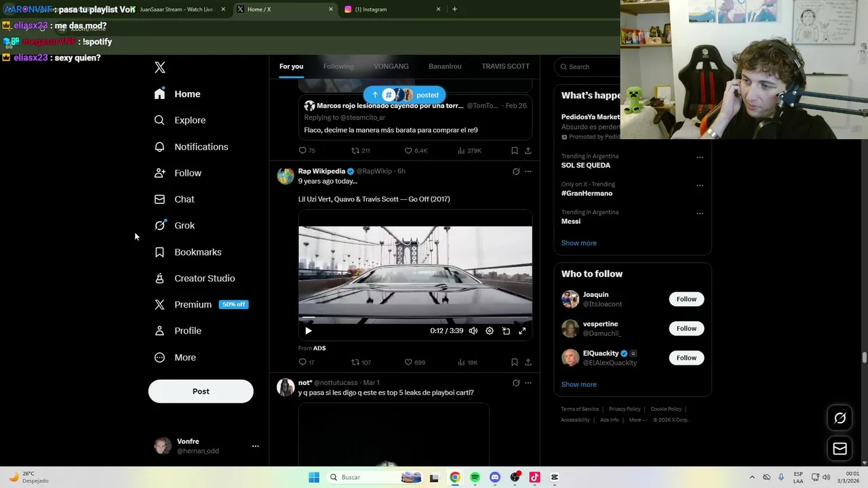The width and height of the screenshot is (868, 488).
Task: Open Follow in the sidebar
Action: 178,173
